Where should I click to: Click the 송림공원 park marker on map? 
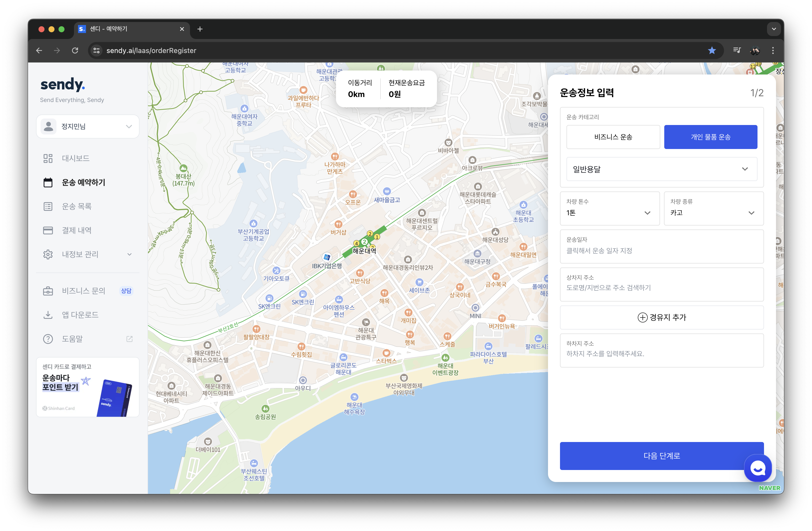265,408
